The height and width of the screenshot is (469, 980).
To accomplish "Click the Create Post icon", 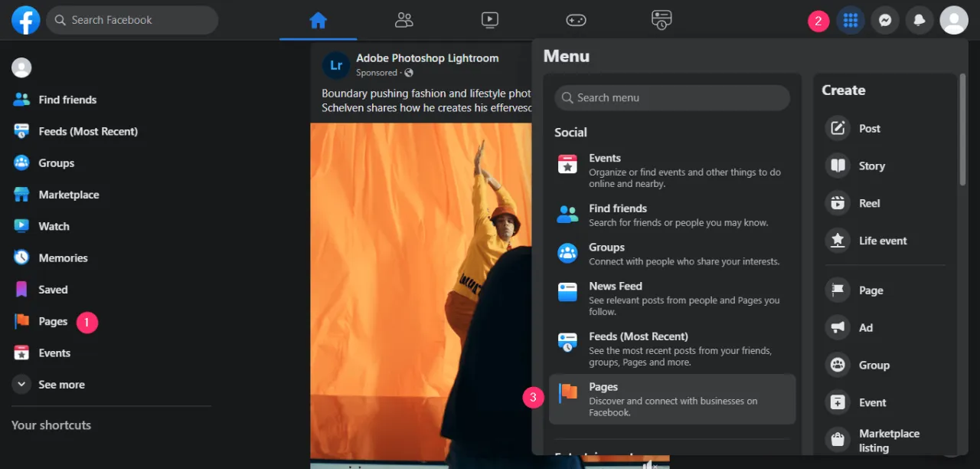I will [838, 129].
